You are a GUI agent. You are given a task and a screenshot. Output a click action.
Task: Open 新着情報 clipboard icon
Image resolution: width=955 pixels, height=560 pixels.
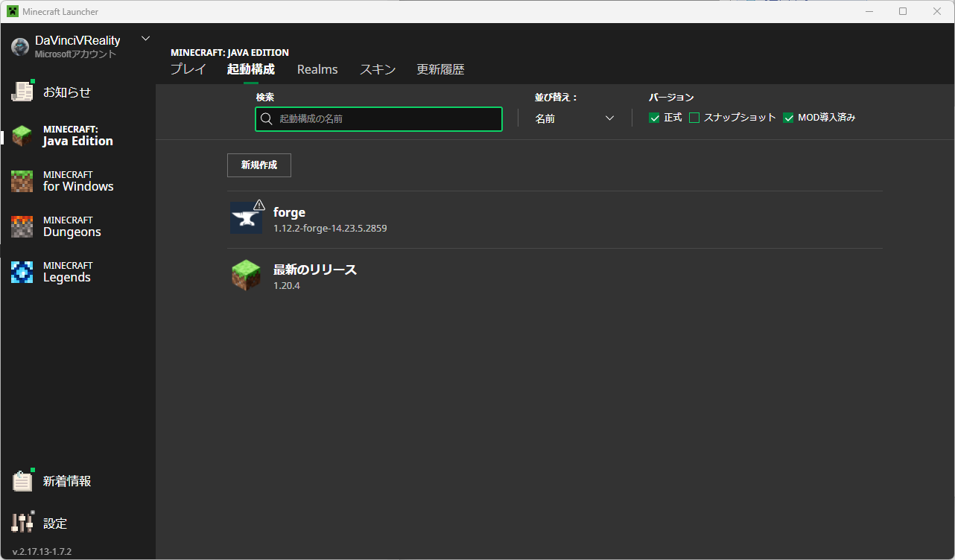[x=22, y=481]
